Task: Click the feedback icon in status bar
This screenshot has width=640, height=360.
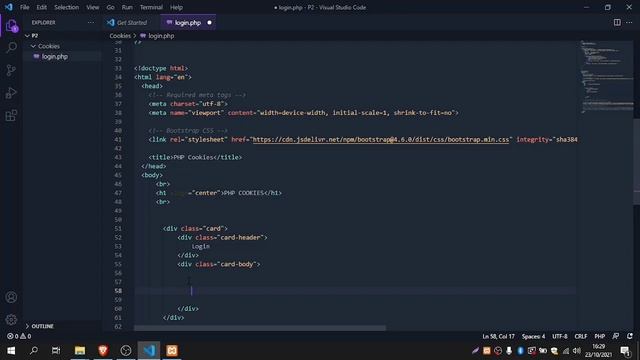Action: tap(616, 336)
